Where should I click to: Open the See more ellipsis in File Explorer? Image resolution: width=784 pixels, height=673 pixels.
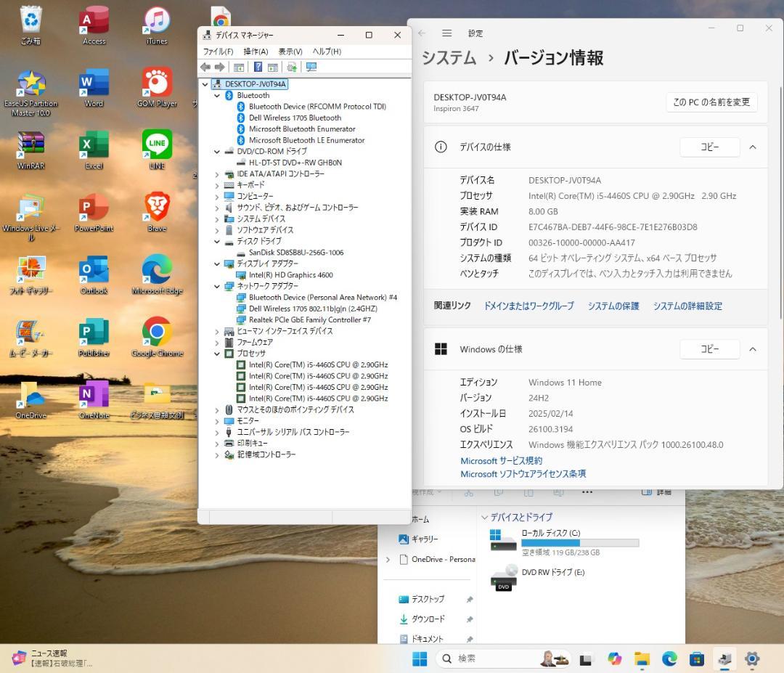click(x=588, y=492)
